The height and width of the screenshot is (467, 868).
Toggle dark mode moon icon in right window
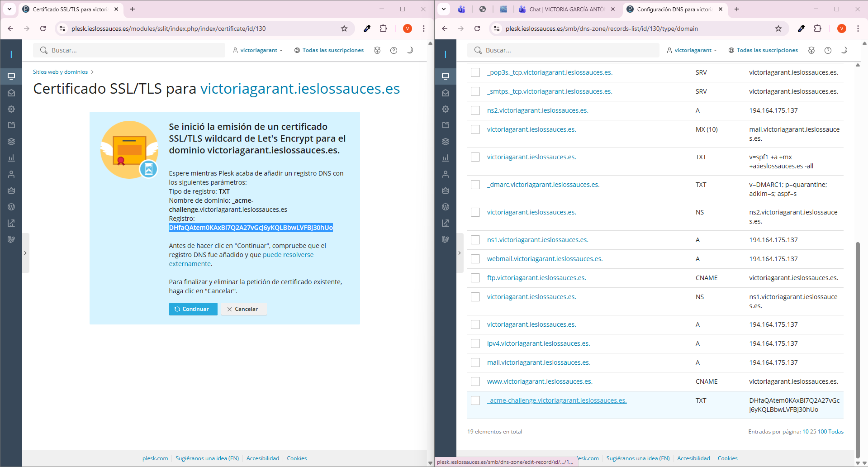pos(844,50)
